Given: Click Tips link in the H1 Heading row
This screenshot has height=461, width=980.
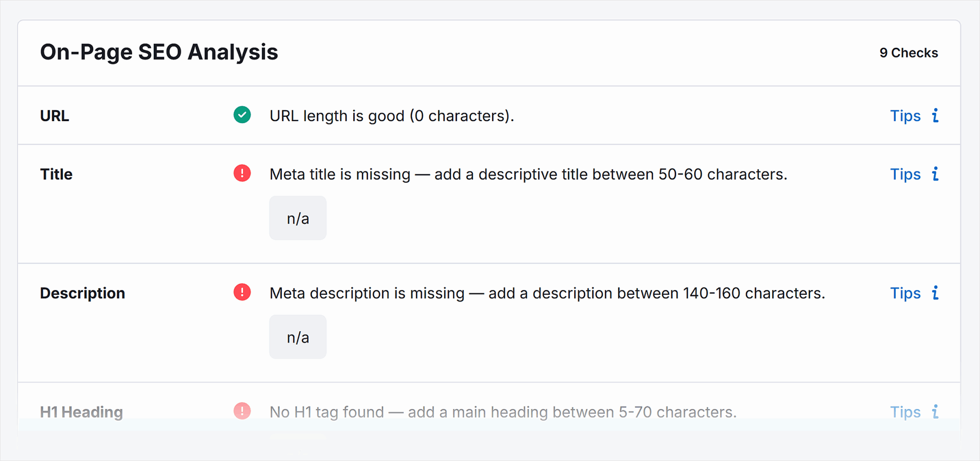Looking at the screenshot, I should pos(905,412).
